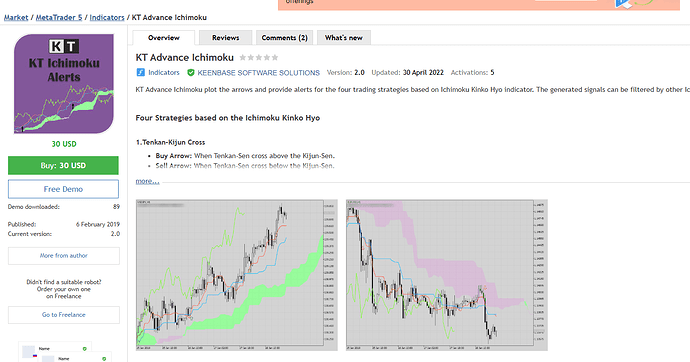The image size is (690, 362).
Task: Open KEENBASE SOFTWARE SOLUTIONS author page
Action: [258, 73]
